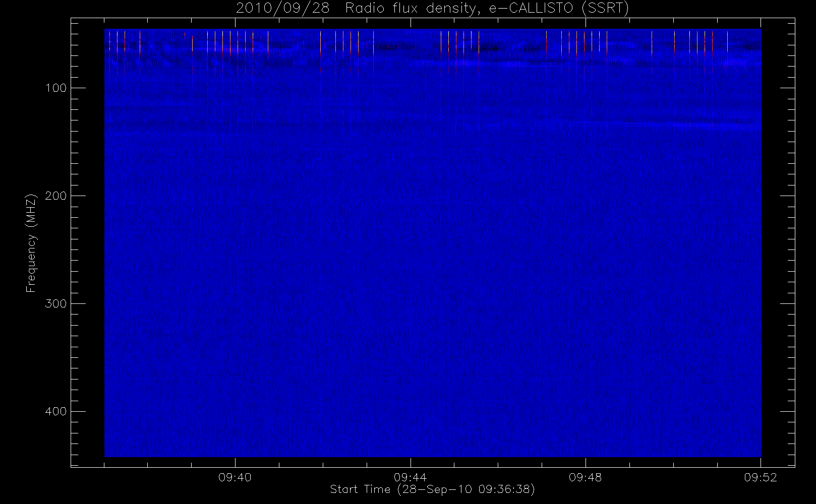The image size is (816, 504).
Task: Click the 'Start Time (28-Sep-10 09:36:38)' label
Action: [x=432, y=489]
